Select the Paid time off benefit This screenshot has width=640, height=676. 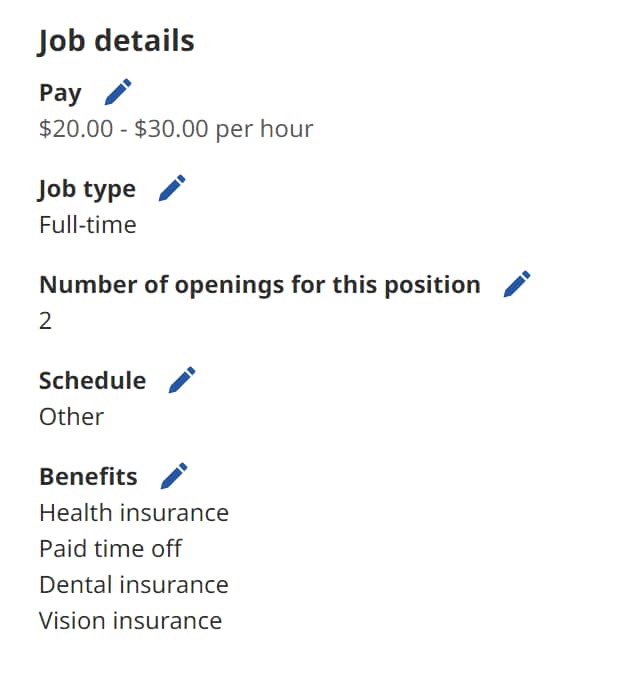(110, 549)
